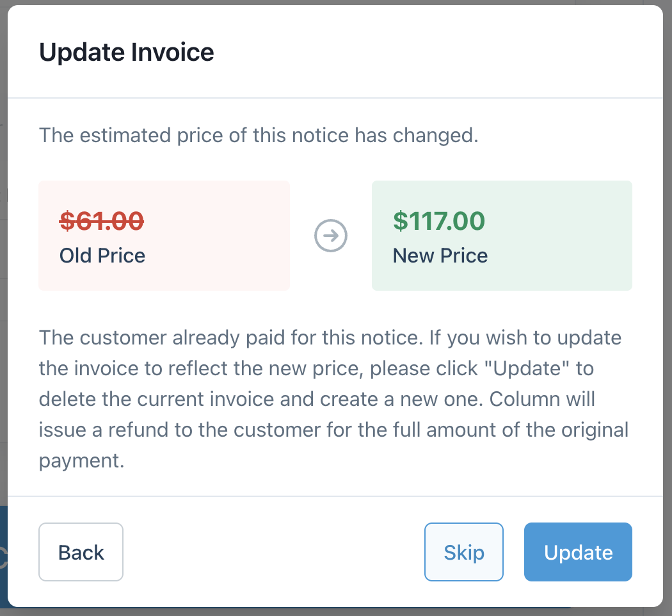
Task: Click the Skip button
Action: [464, 552]
